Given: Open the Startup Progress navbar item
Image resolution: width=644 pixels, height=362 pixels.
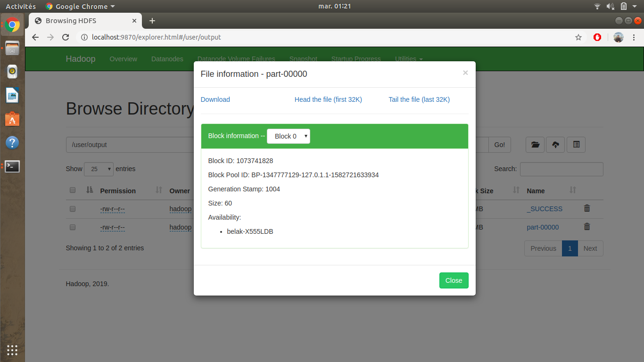Looking at the screenshot, I should pyautogui.click(x=356, y=59).
